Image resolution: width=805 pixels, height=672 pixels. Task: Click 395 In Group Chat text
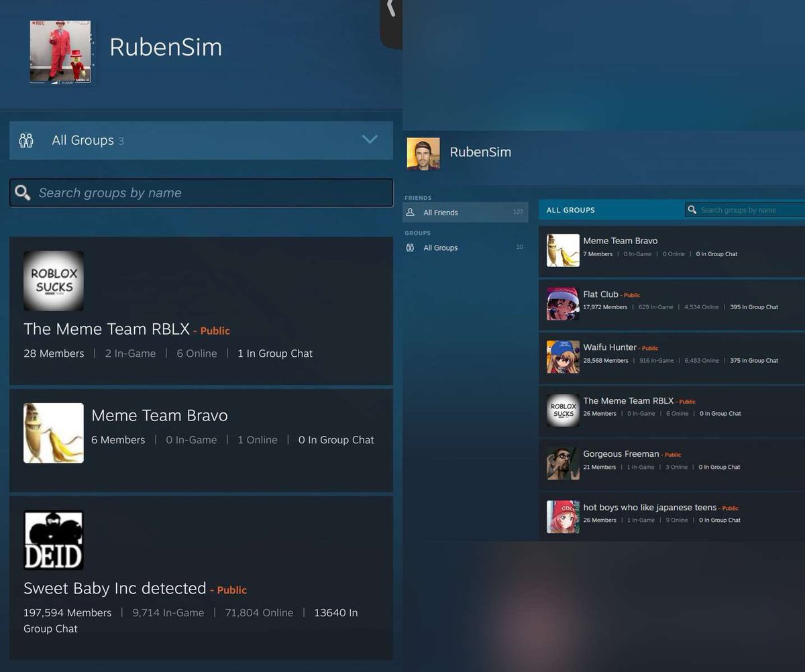pos(754,307)
